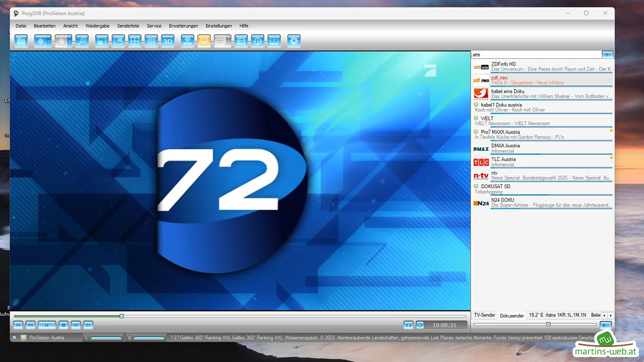Go to previous channel with back arrow
644x362 pixels.
40,41
